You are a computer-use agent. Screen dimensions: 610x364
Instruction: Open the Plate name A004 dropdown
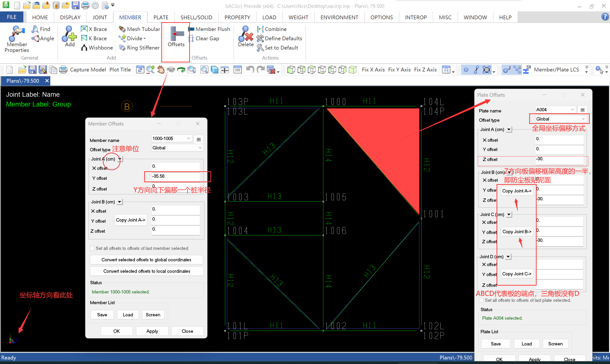point(572,110)
